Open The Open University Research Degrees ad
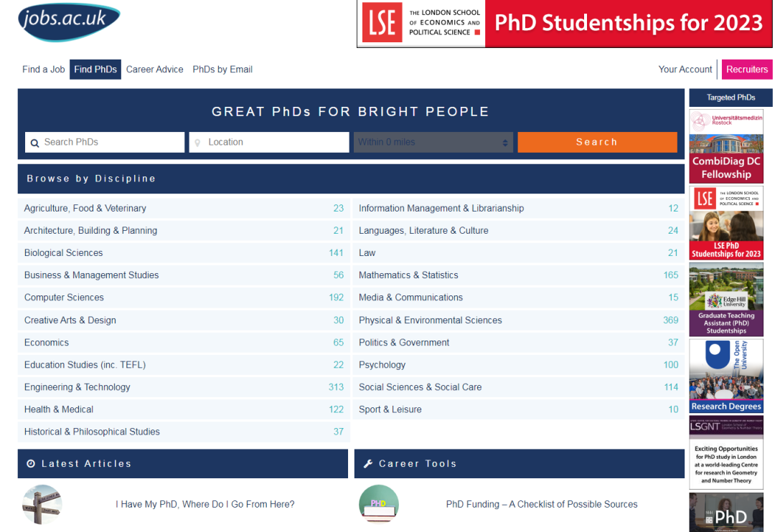This screenshot has width=775, height=532. 726,376
